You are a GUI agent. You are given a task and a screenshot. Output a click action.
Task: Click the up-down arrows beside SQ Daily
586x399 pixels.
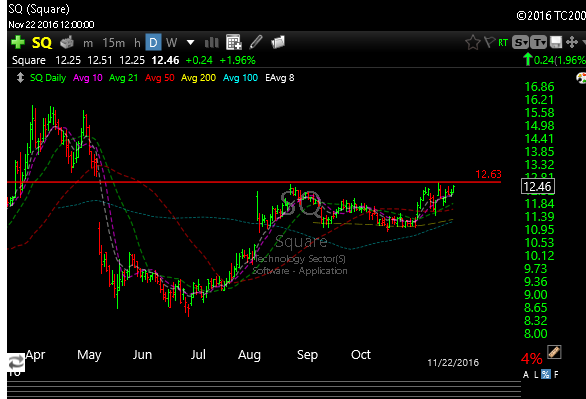coord(20,78)
